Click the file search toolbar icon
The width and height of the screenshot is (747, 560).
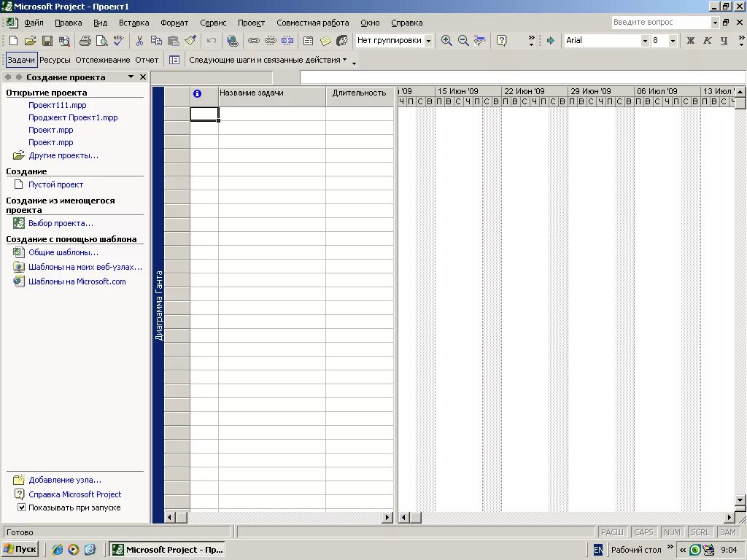tap(64, 41)
